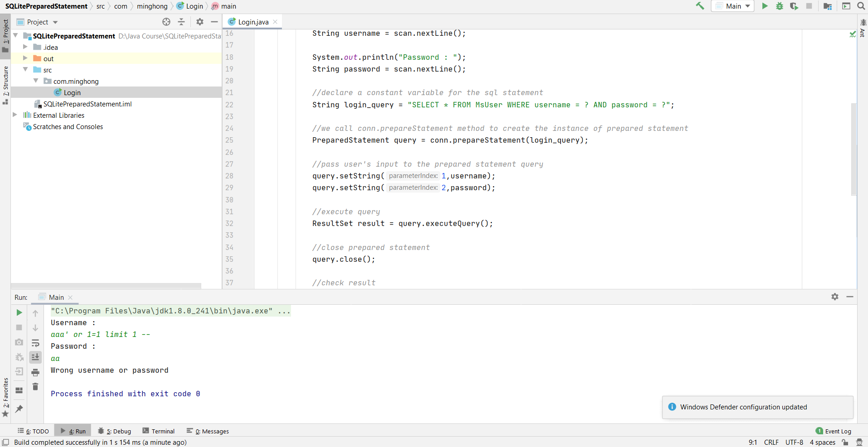Click src in the breadcrumb bar
Viewport: 868px width, 447px height.
[x=101, y=6]
